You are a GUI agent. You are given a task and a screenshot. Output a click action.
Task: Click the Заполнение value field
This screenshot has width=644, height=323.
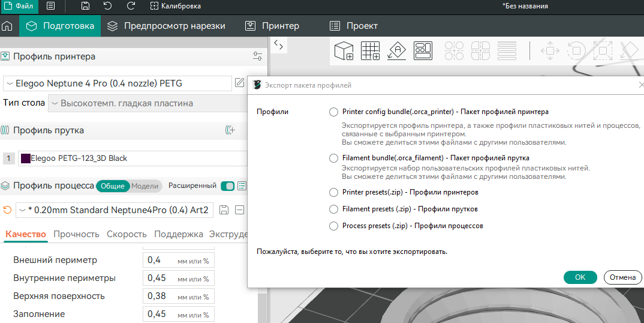(x=178, y=315)
